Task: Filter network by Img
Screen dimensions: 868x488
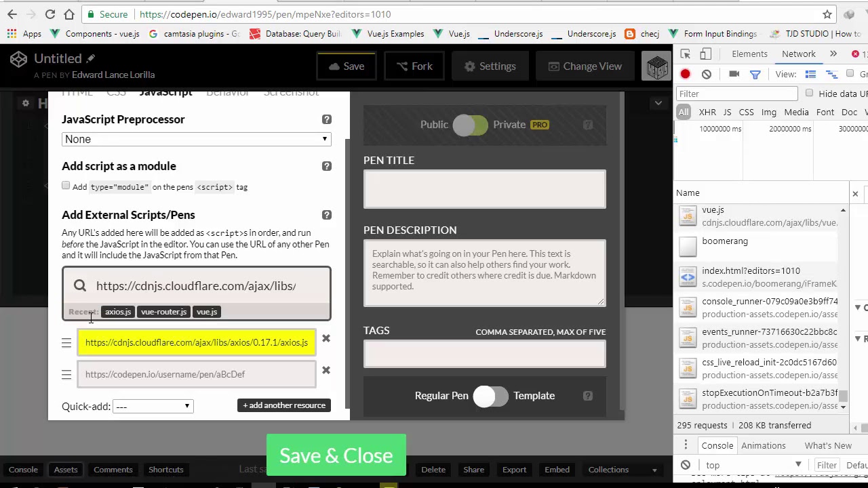Action: click(x=769, y=113)
